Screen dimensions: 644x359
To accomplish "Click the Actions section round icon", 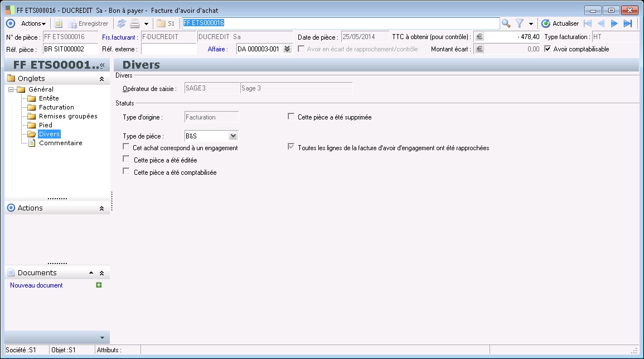I will pos(11,208).
